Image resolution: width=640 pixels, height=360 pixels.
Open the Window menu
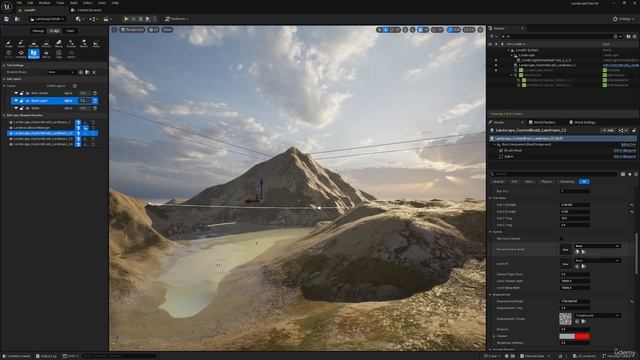[x=44, y=3]
